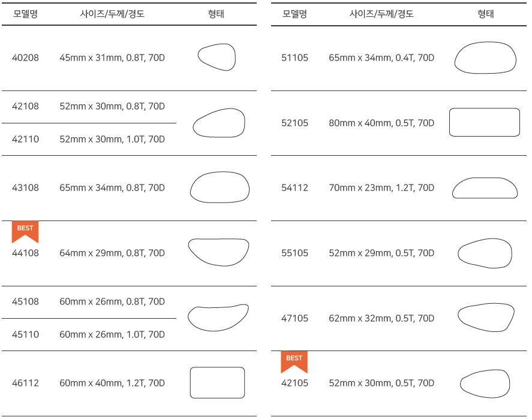Click the spec 60mm x 26mm, 1.0T, 70D
The height and width of the screenshot is (420, 532).
click(x=112, y=334)
